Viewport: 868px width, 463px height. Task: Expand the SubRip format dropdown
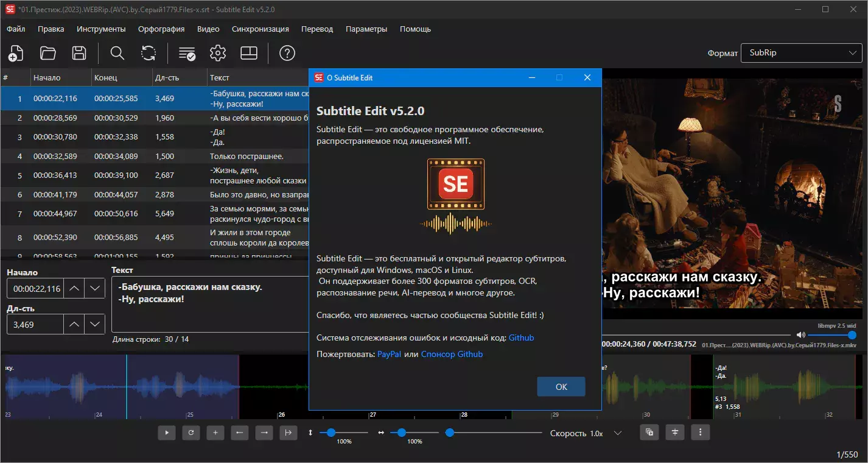(801, 53)
